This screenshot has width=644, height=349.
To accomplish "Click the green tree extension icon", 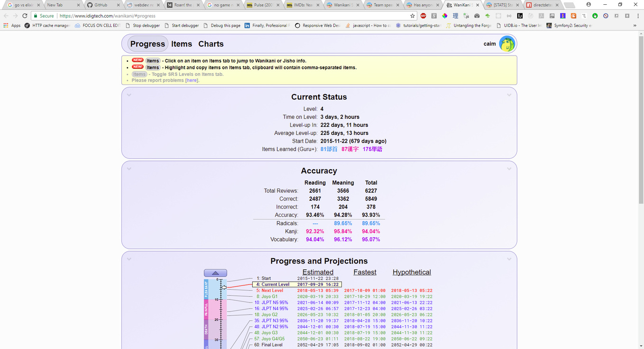I will point(488,16).
